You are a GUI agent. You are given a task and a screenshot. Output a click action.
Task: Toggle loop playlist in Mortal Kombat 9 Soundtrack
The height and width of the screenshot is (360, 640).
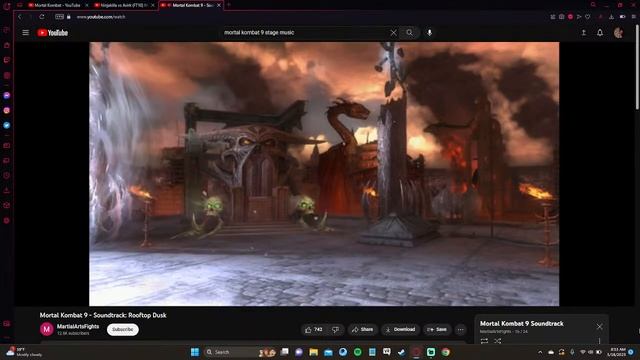click(484, 341)
